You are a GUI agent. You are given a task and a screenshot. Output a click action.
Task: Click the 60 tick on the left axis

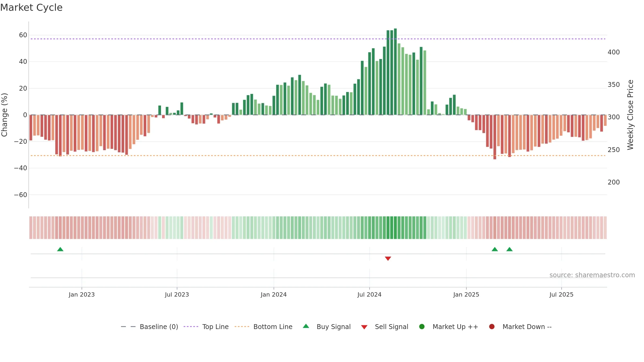pyautogui.click(x=23, y=35)
